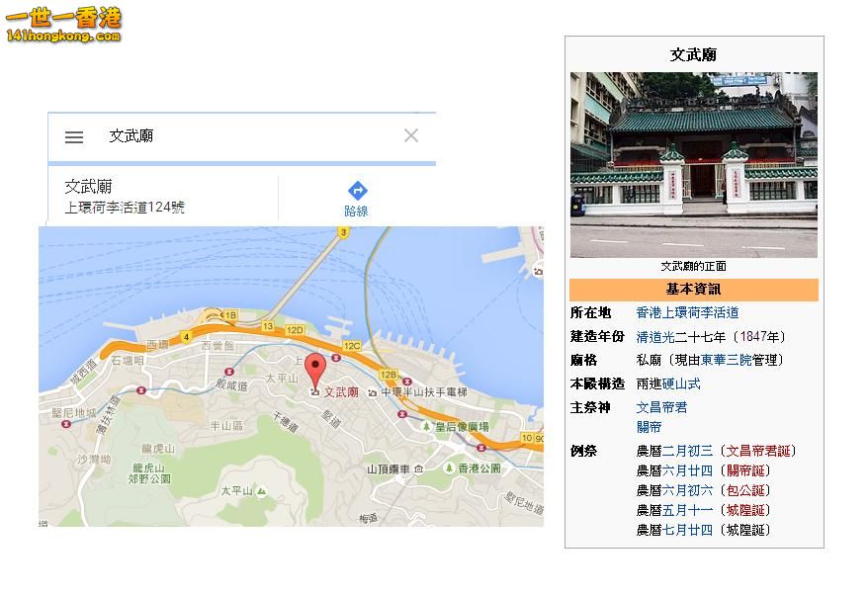Open the hamburger menu beside the search box
The height and width of the screenshot is (596, 868).
pyautogui.click(x=73, y=136)
